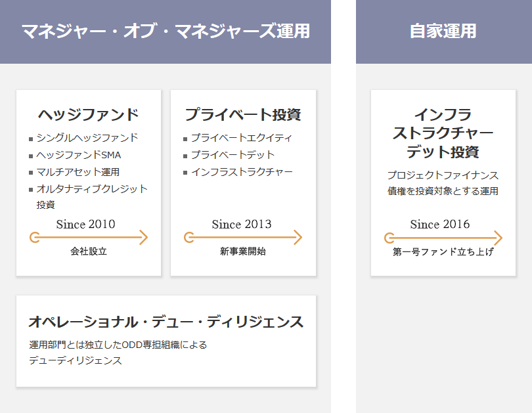Image resolution: width=532 pixels, height=413 pixels.
Task: Click the orange arrow under Since 2010
Action: [x=89, y=238]
